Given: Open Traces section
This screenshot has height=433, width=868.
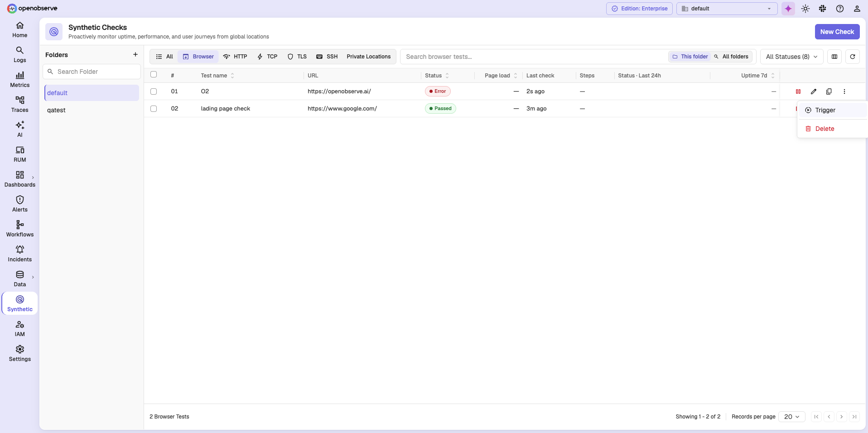Looking at the screenshot, I should (x=19, y=105).
